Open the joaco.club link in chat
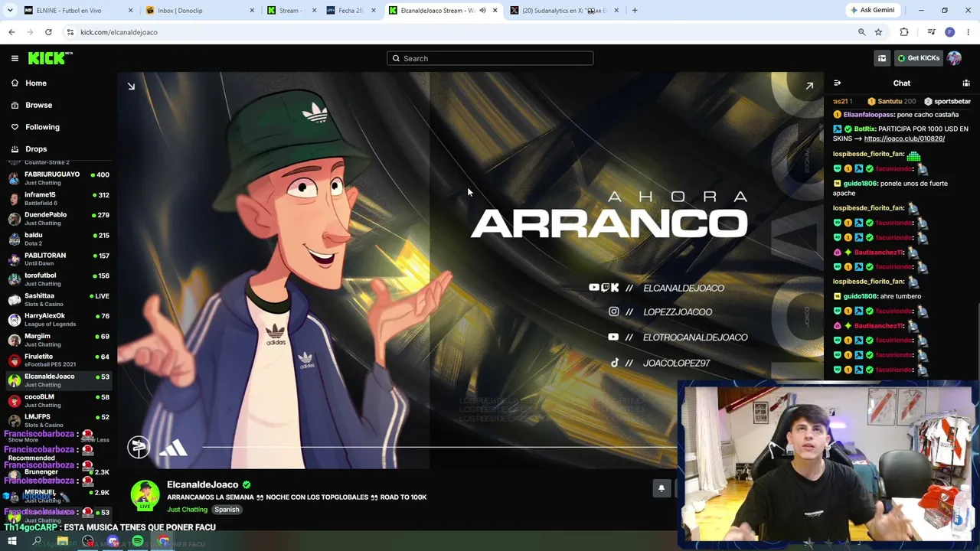Screen dimensions: 980x551 [x=904, y=139]
